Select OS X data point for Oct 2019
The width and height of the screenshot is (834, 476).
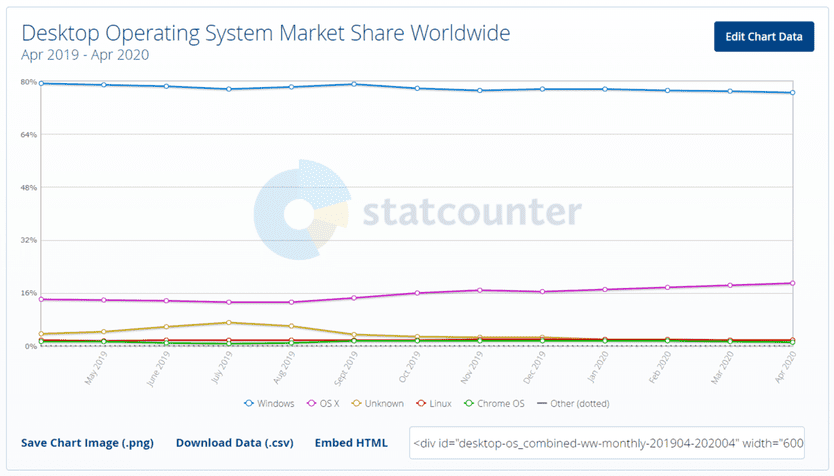[417, 293]
